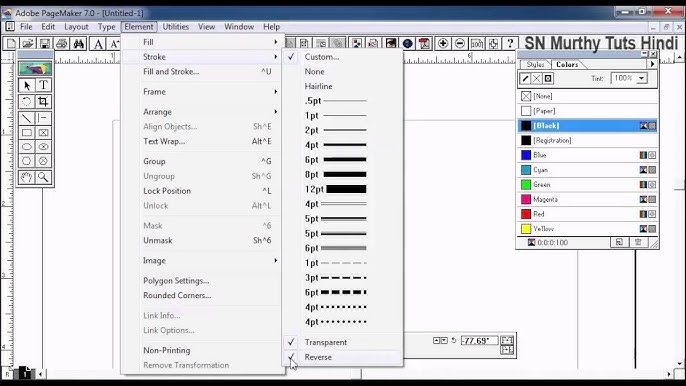Click the Print toolbar icon
The width and height of the screenshot is (686, 386).
[61, 43]
